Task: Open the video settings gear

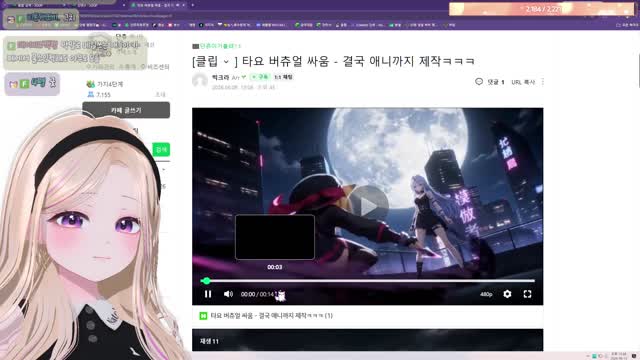Action: [x=507, y=294]
